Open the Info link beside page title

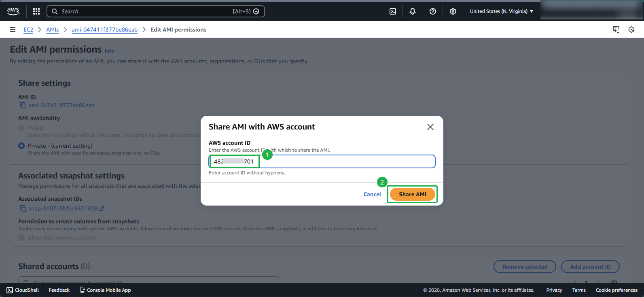pos(109,51)
